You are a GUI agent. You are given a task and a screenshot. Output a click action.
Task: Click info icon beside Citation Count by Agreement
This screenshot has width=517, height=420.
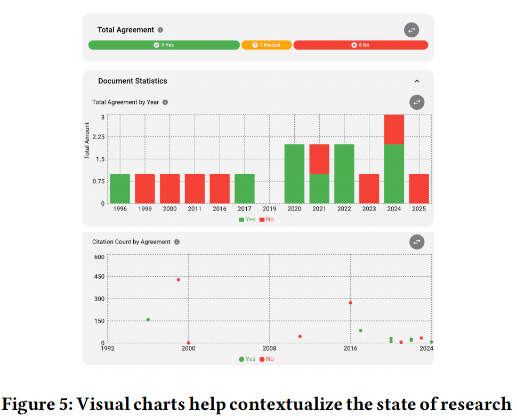(177, 242)
